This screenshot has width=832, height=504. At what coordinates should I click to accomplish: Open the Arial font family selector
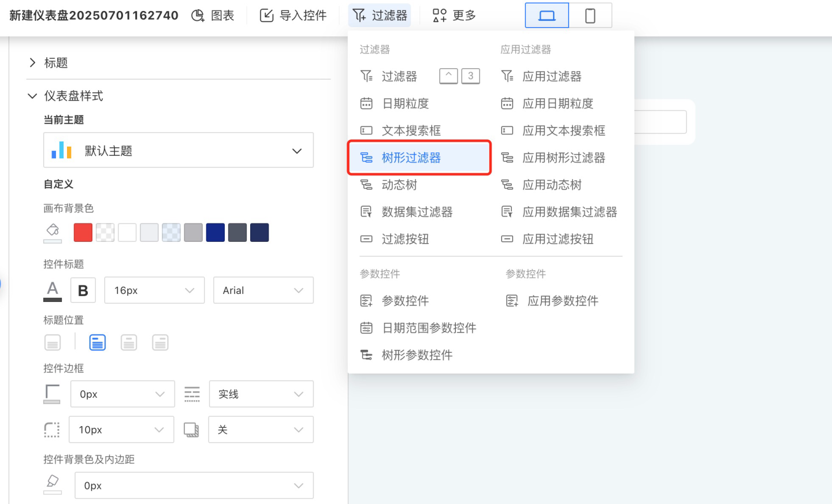click(x=263, y=290)
